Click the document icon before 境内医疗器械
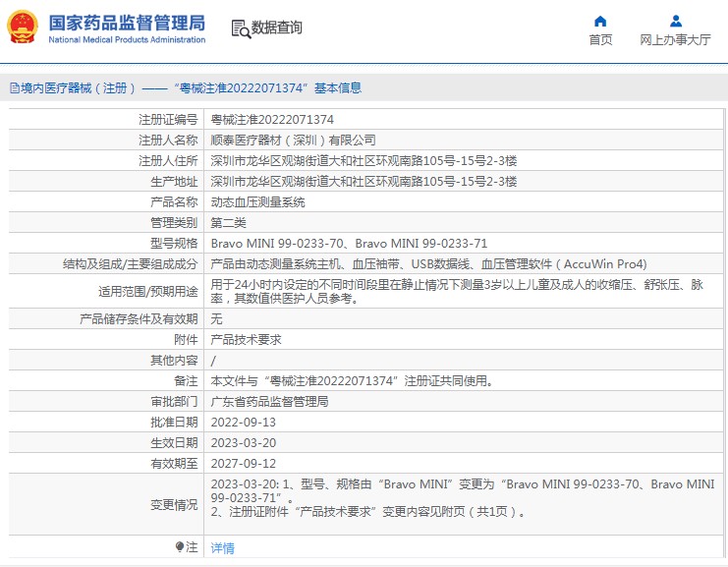Screen dimensions: 728x567 15,87
